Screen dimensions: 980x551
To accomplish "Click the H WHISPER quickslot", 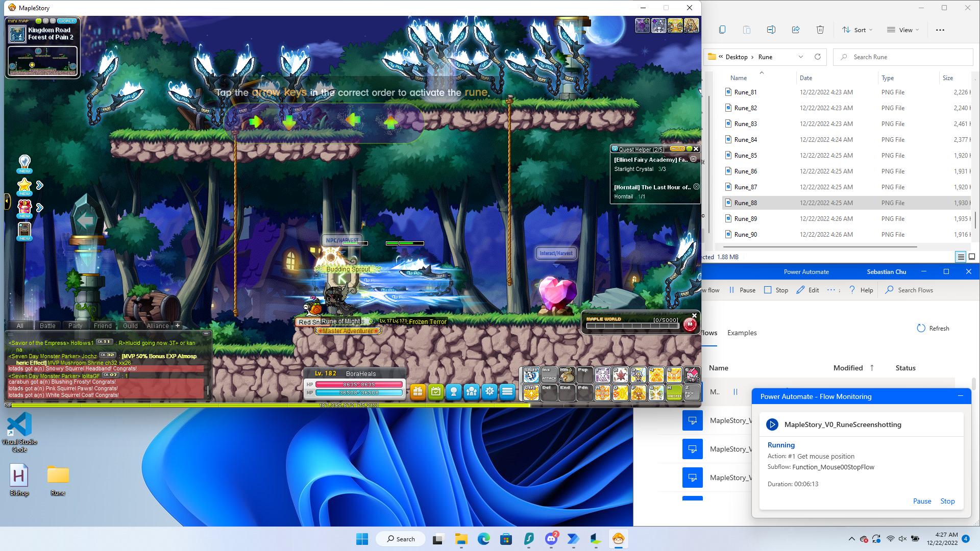I will click(674, 392).
